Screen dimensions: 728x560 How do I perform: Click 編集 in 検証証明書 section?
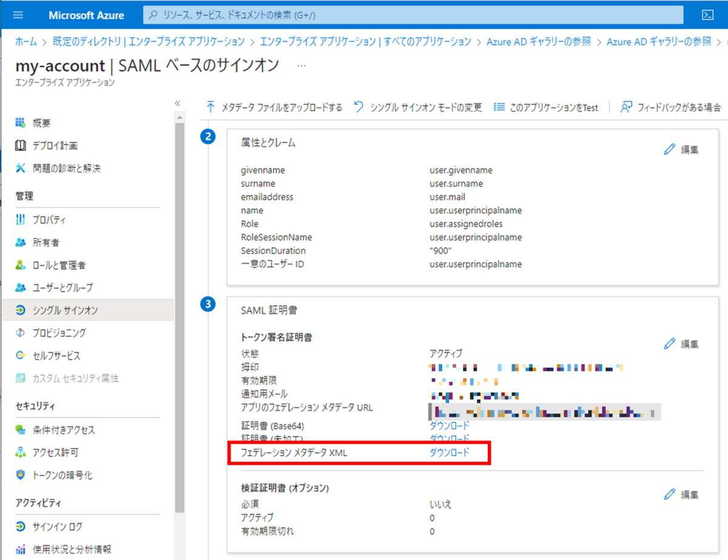tap(682, 494)
